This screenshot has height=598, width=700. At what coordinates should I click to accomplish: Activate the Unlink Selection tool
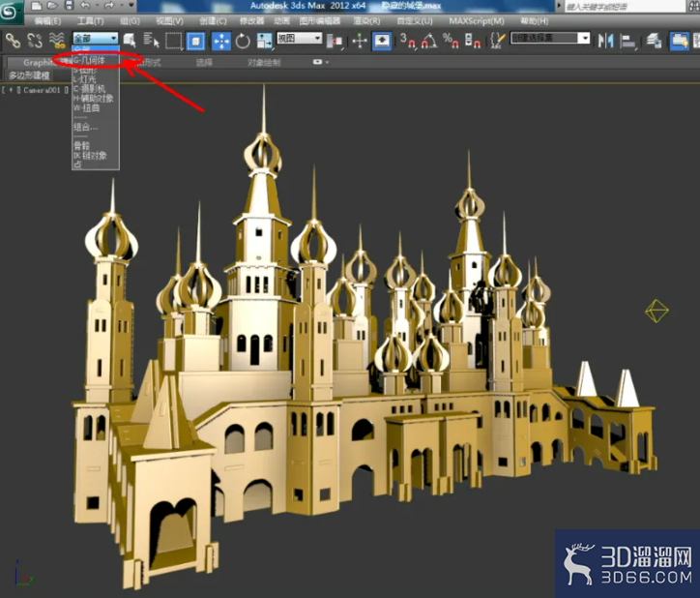tap(35, 41)
